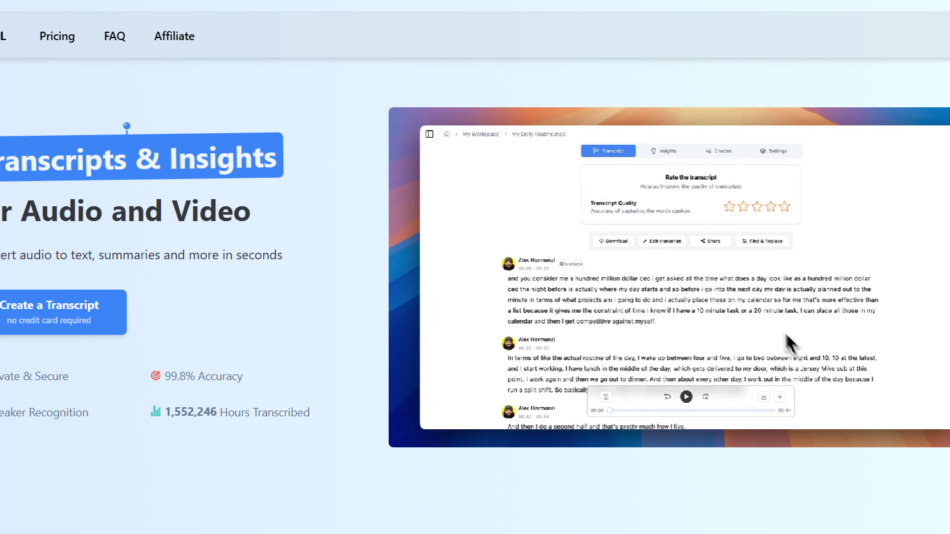
Task: Click the third rating star
Action: point(757,207)
